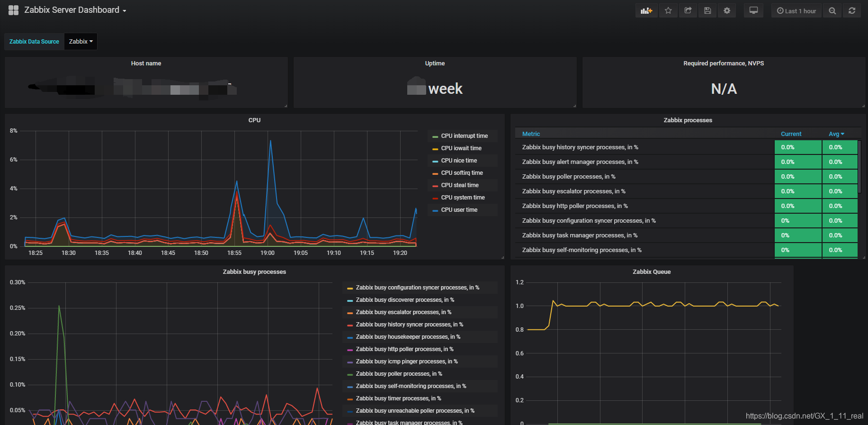Cycle view mode with monitor icon
868x425 pixels.
(x=753, y=10)
